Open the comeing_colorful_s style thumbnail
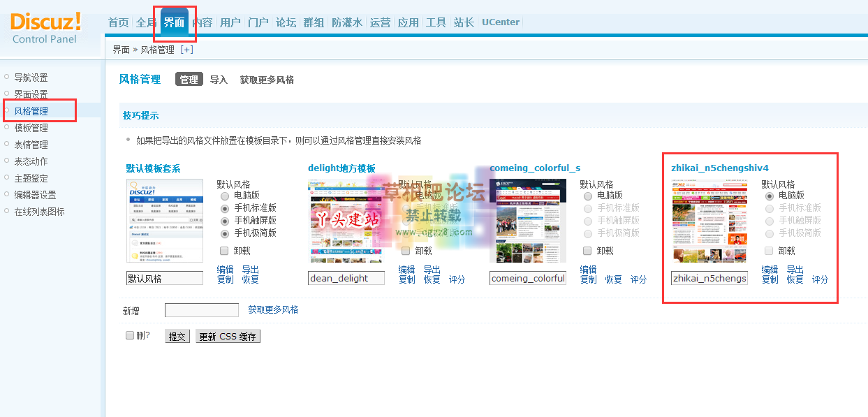The height and width of the screenshot is (417, 868). (x=527, y=221)
